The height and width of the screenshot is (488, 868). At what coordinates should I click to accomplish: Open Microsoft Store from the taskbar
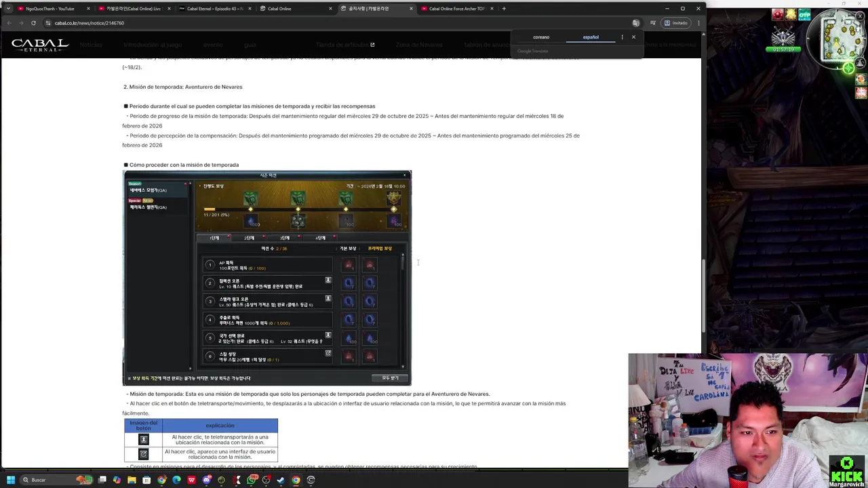[146, 480]
